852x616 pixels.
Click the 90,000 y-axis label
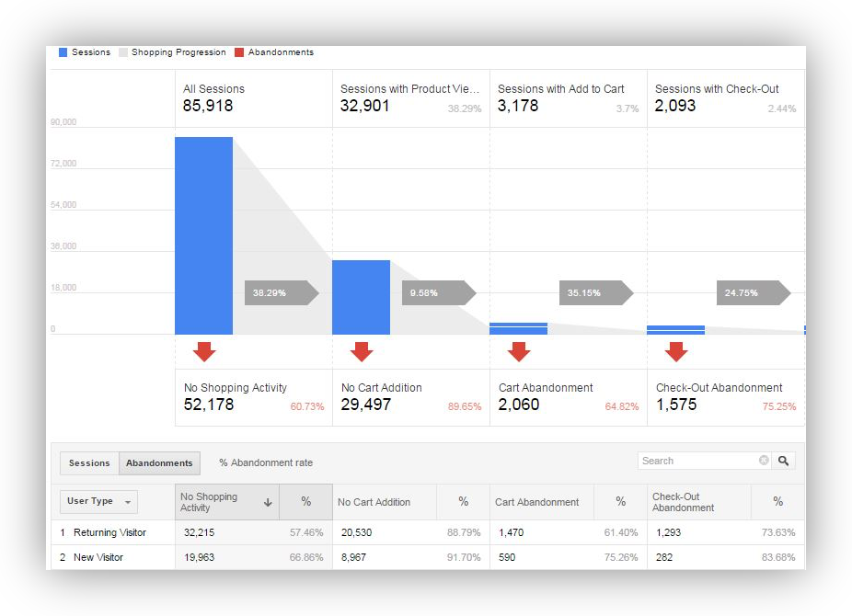[63, 122]
